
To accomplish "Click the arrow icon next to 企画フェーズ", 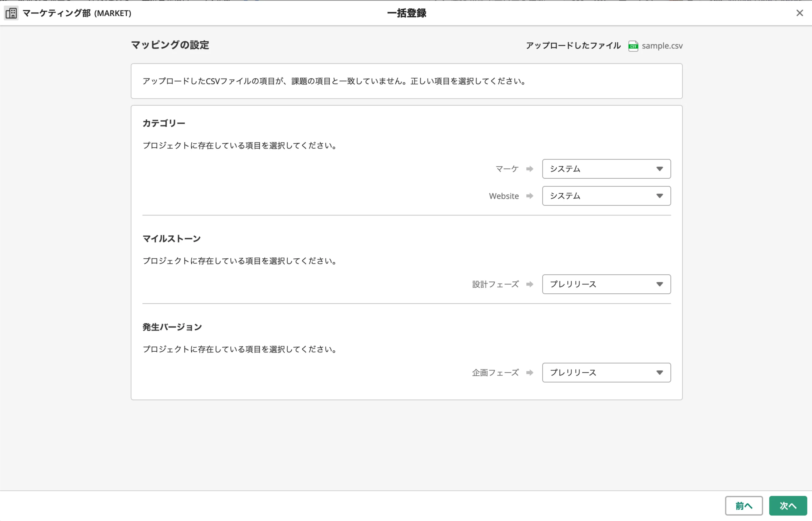I will pyautogui.click(x=530, y=372).
